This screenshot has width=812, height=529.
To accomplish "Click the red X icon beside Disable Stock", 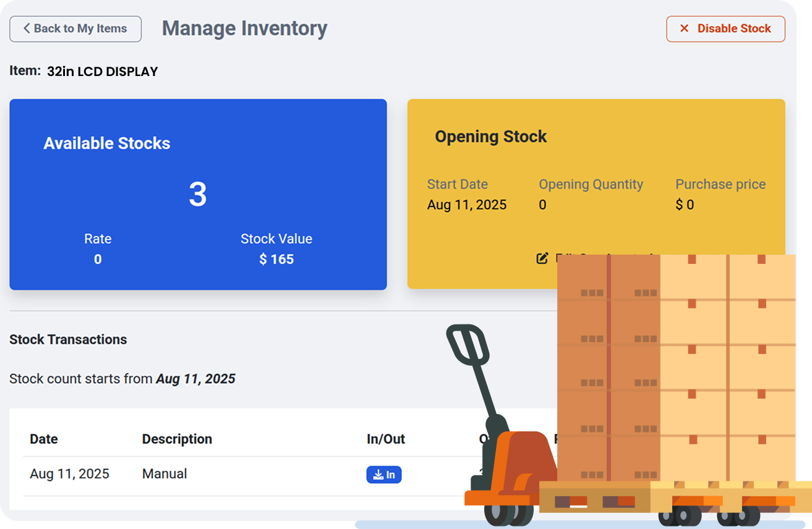I will (x=684, y=28).
